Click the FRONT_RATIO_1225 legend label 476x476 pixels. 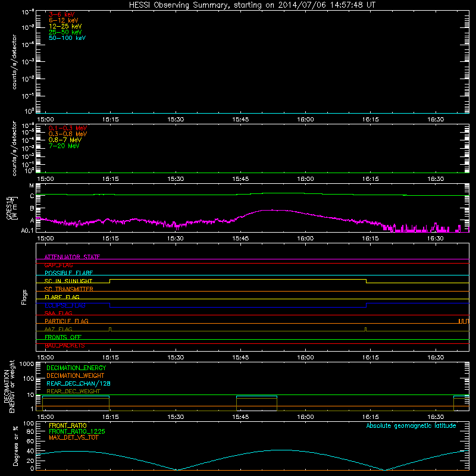click(77, 431)
